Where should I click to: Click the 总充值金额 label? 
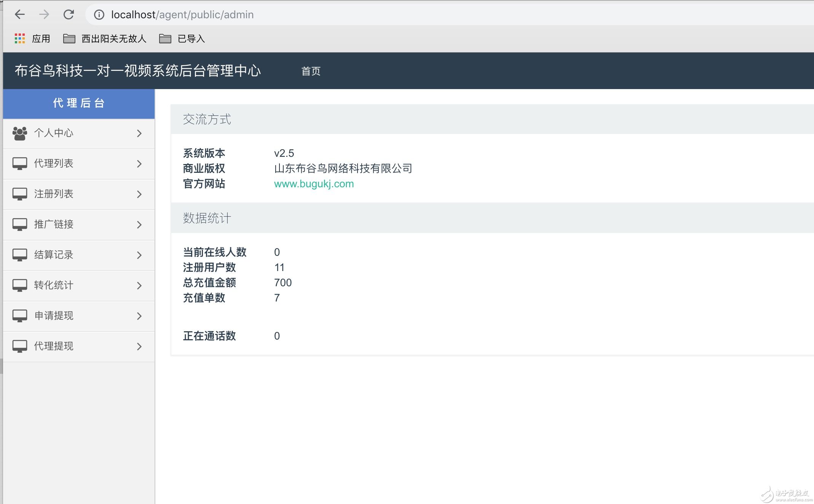[x=209, y=283]
